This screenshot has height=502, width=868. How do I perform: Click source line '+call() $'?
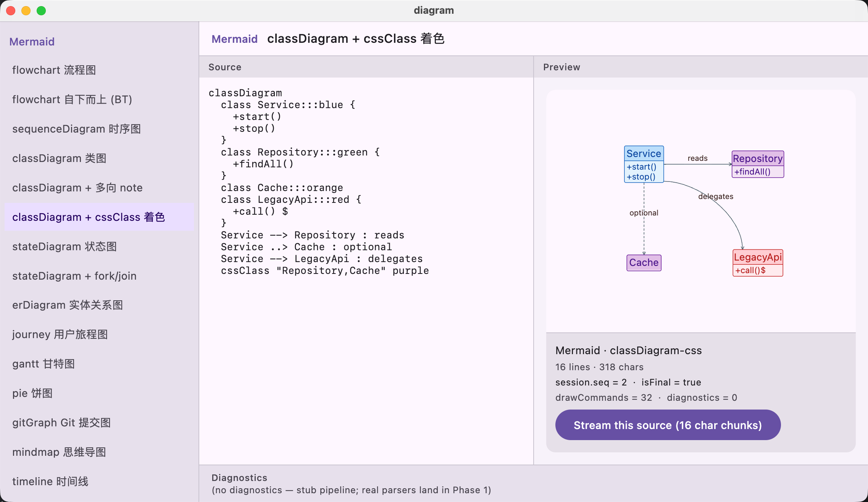pos(261,212)
